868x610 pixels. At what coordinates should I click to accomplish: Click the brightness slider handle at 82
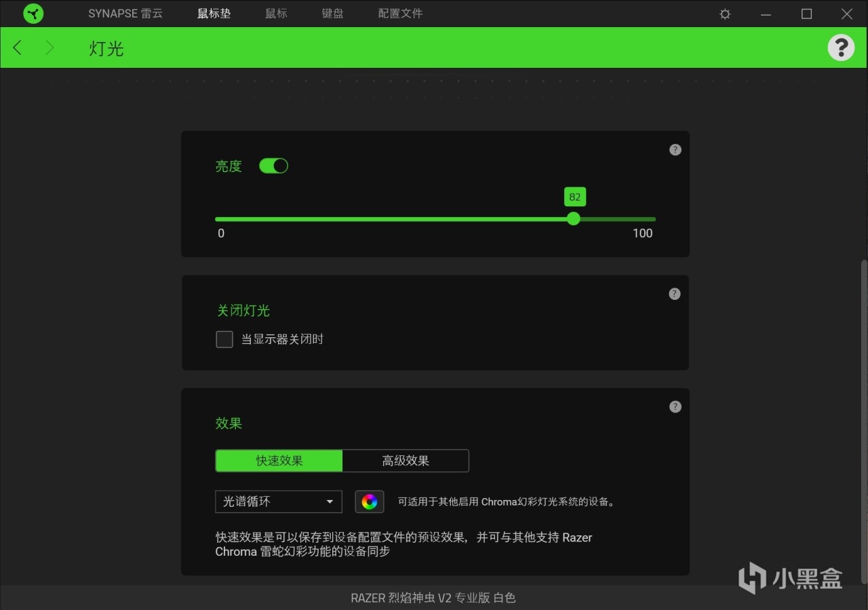point(574,218)
